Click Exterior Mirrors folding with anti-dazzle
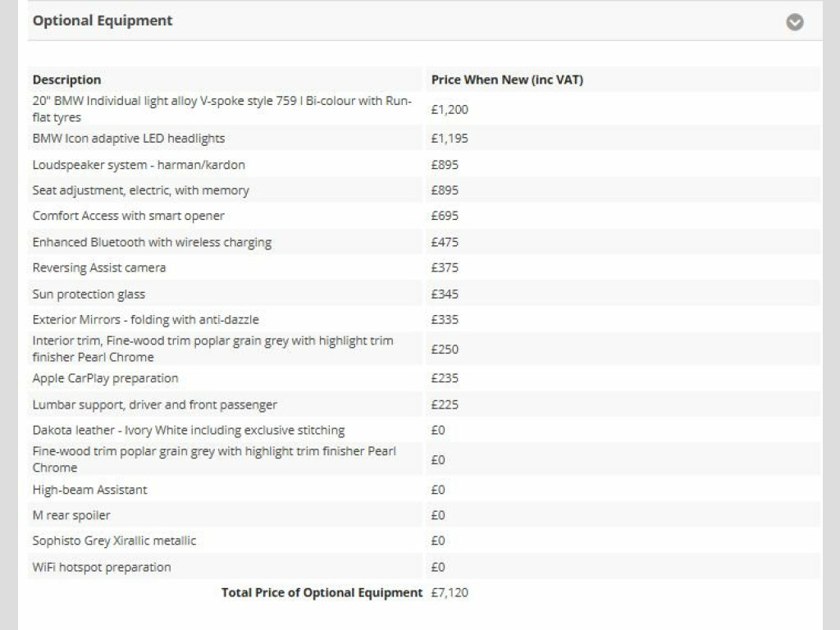This screenshot has height=630, width=840. [145, 319]
